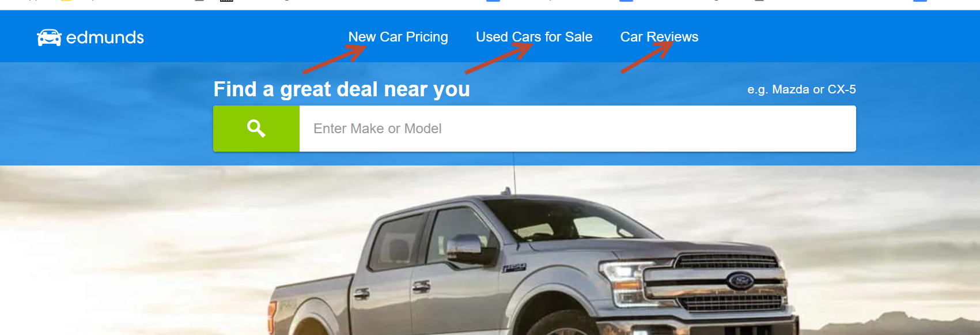Click the F-150 badge on the fender
The height and width of the screenshot is (335, 980).
coord(514,268)
